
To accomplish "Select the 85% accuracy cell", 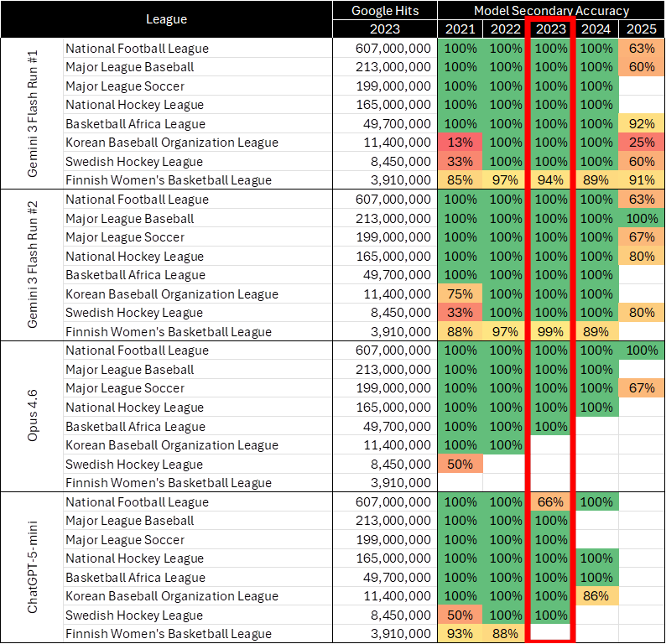I will click(460, 180).
